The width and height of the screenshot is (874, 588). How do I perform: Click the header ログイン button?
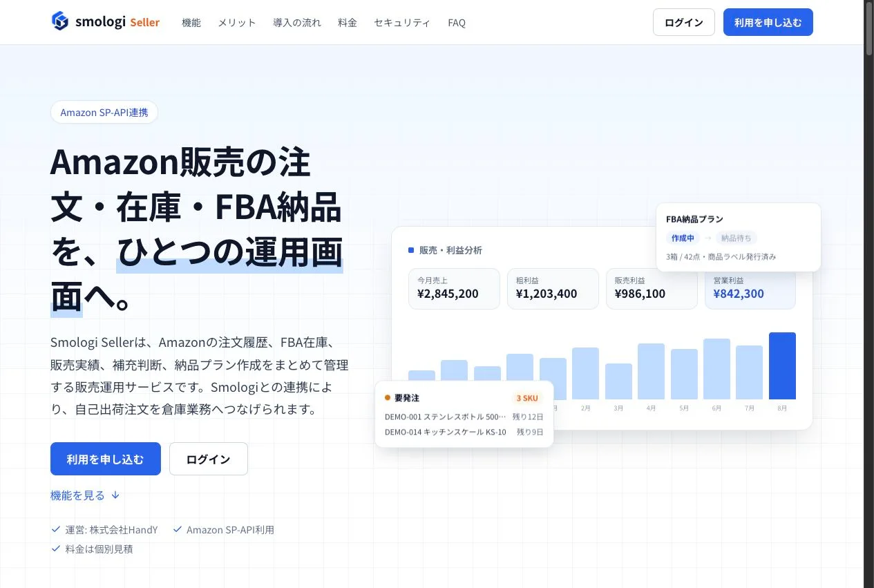[684, 22]
